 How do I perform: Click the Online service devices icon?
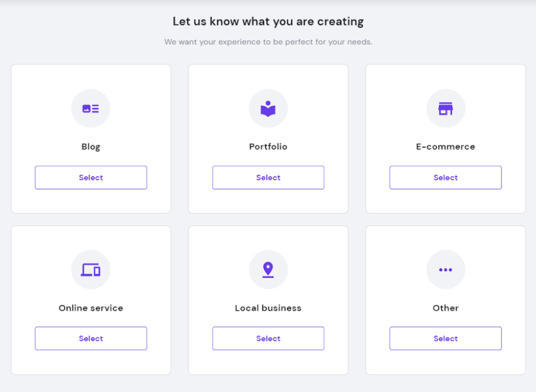[91, 270]
